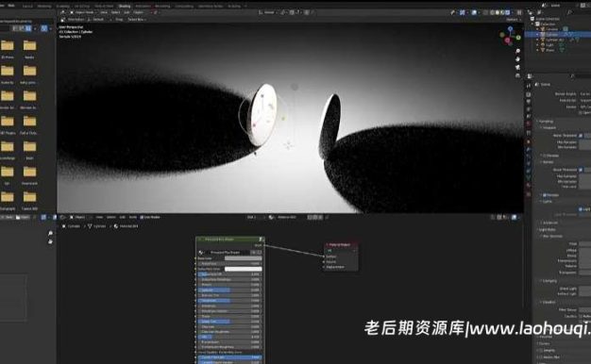
Task: Click the node editor zoom magnifier icon
Action: [50, 233]
